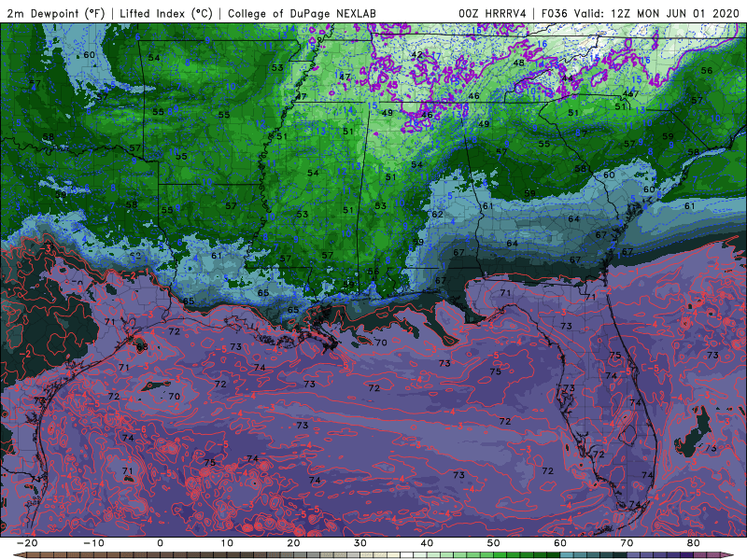Click the 20 label on the color scale
The width and height of the screenshot is (747, 560).
coord(293,543)
